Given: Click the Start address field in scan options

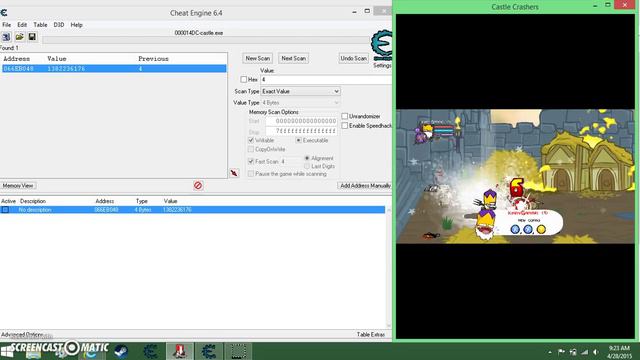Looking at the screenshot, I should tap(301, 121).
